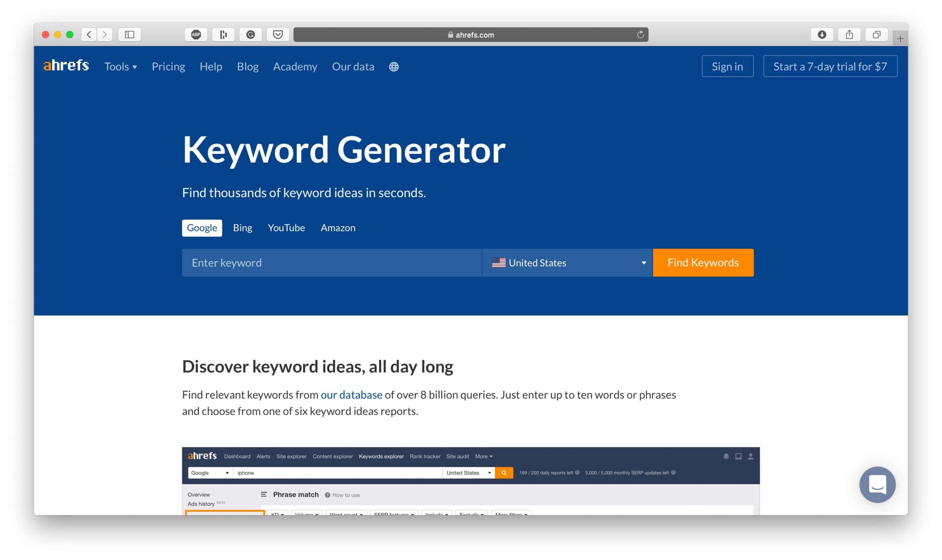942x560 pixels.
Task: Open the United States dropdown in preview
Action: point(468,473)
